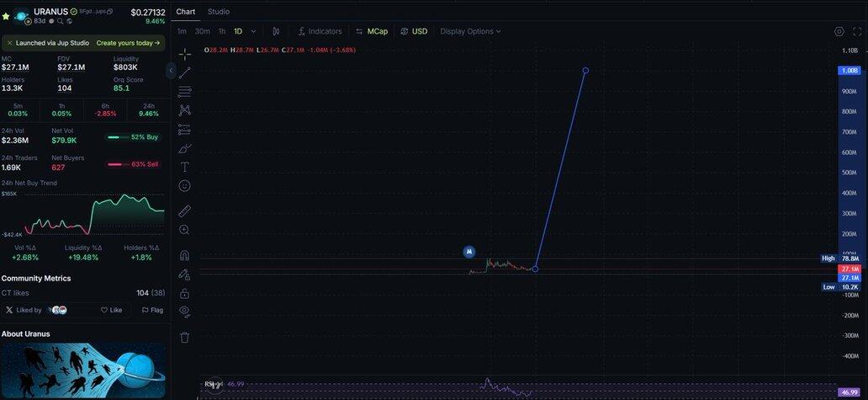Expand the Display Options dropdown
Screen dimensions: 868x400
click(x=470, y=31)
